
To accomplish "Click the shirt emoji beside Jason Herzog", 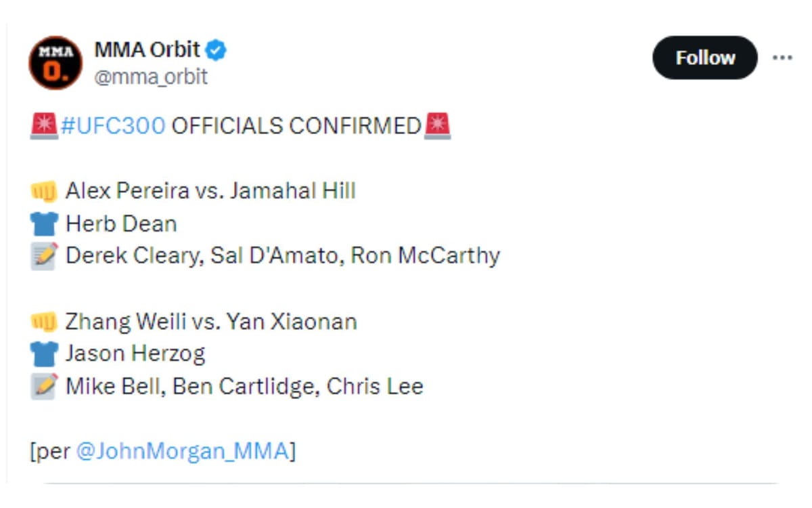I will [45, 354].
